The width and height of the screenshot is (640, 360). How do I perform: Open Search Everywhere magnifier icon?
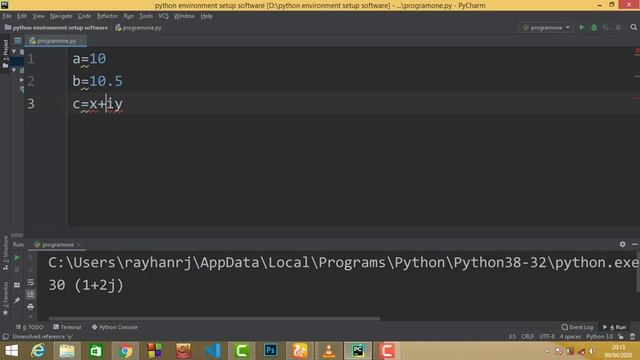pyautogui.click(x=633, y=27)
